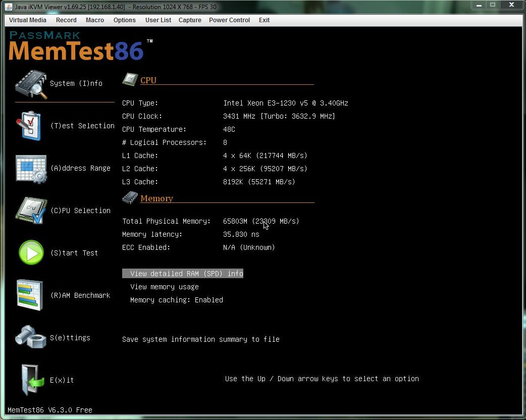The image size is (526, 420).
Task: Open the Power Control menu
Action: [230, 20]
